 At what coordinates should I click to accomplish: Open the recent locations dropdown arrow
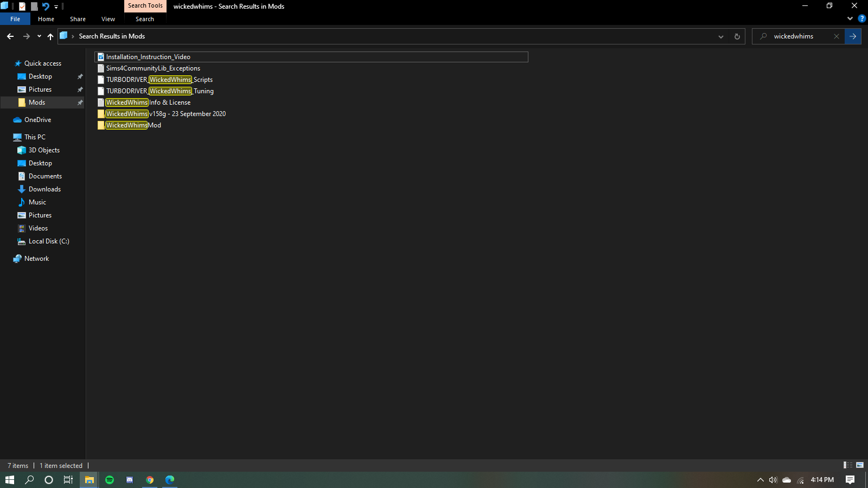pos(39,36)
